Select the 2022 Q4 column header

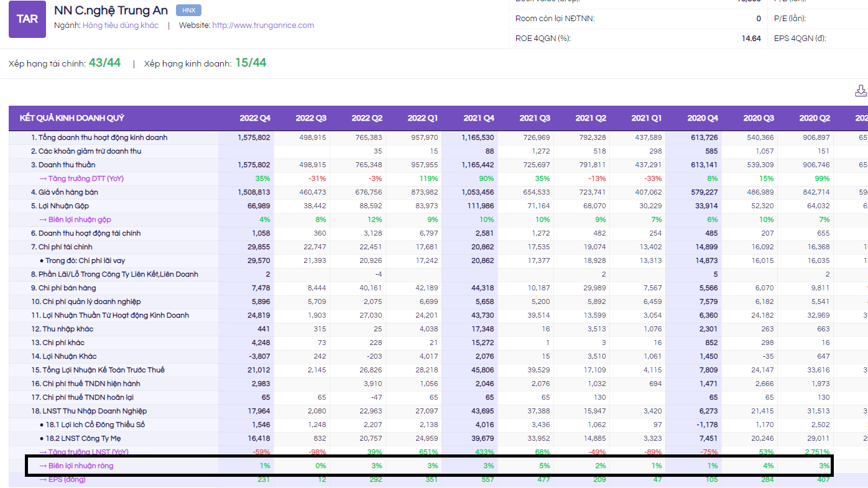(x=255, y=118)
